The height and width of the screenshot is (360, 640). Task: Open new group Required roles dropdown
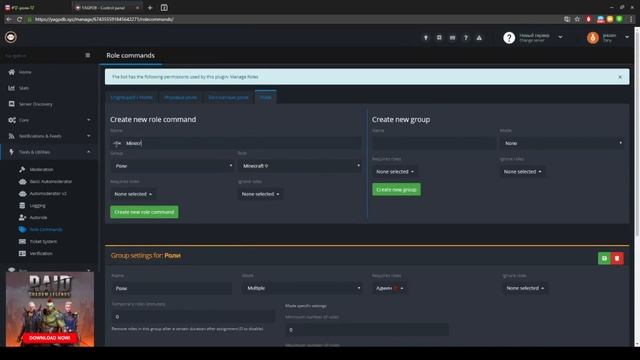[x=395, y=171]
